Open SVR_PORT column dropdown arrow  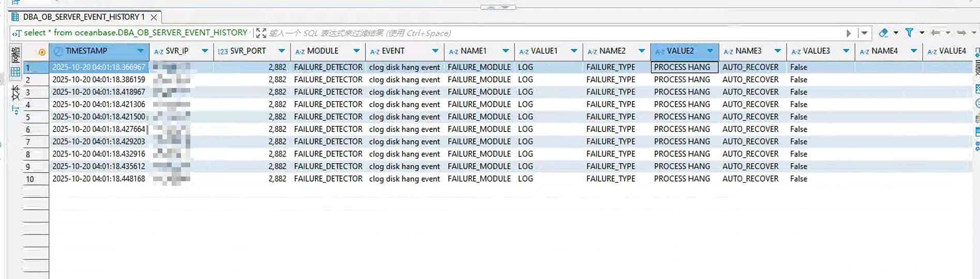pyautogui.click(x=281, y=51)
